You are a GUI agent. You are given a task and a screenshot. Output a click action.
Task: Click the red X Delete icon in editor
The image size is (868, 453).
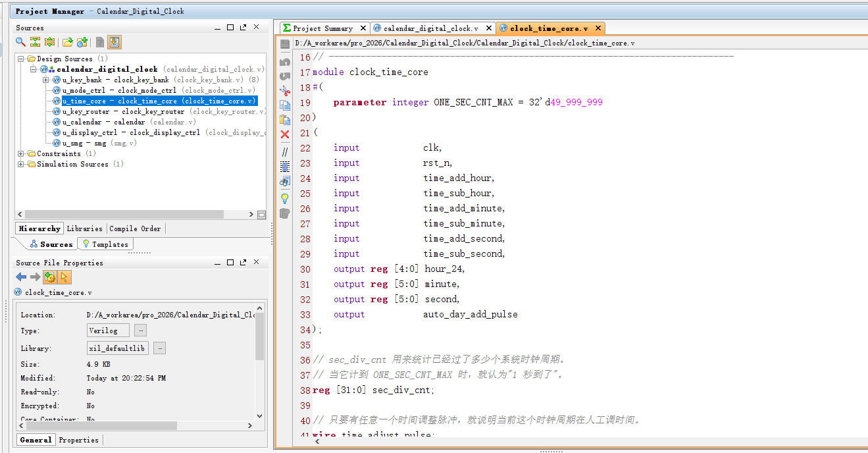pyautogui.click(x=285, y=134)
